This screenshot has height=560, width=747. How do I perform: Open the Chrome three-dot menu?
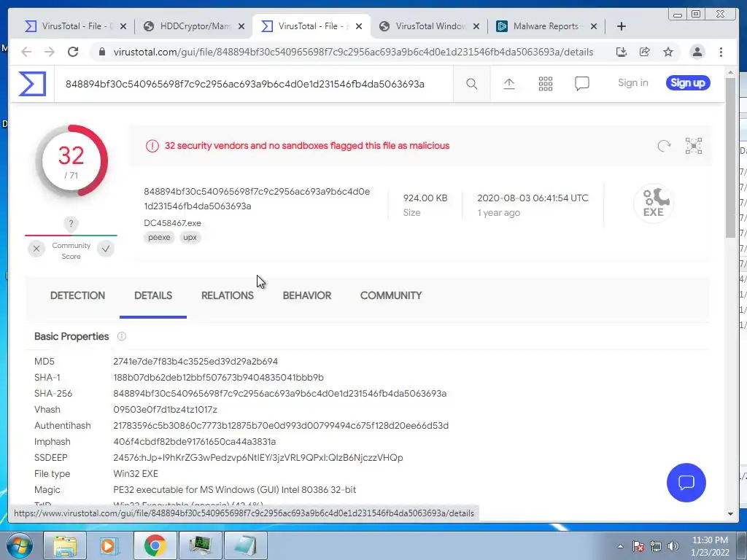[721, 52]
